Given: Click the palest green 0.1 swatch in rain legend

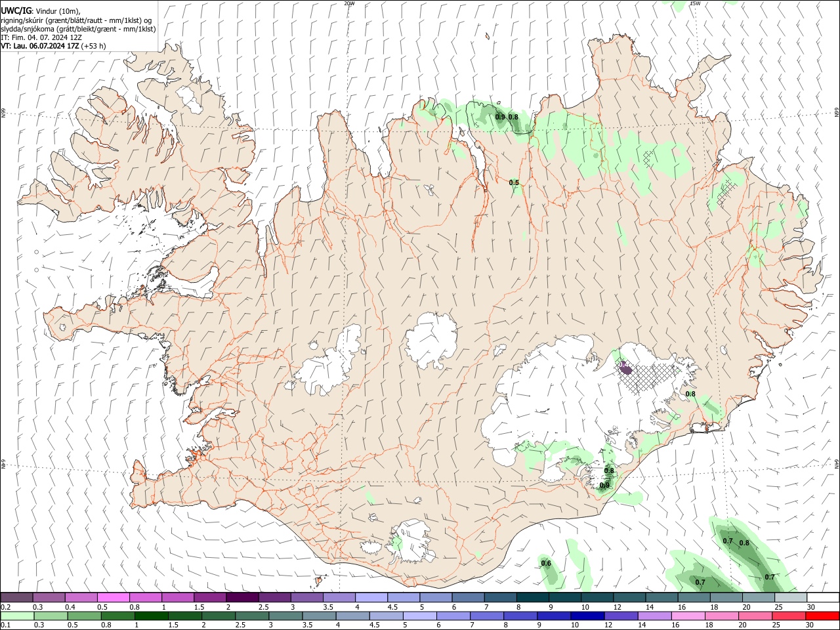Looking at the screenshot, I should point(17,616).
